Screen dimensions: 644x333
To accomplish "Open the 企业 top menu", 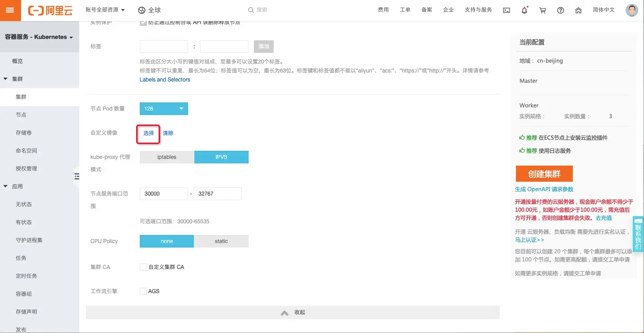I will (448, 10).
